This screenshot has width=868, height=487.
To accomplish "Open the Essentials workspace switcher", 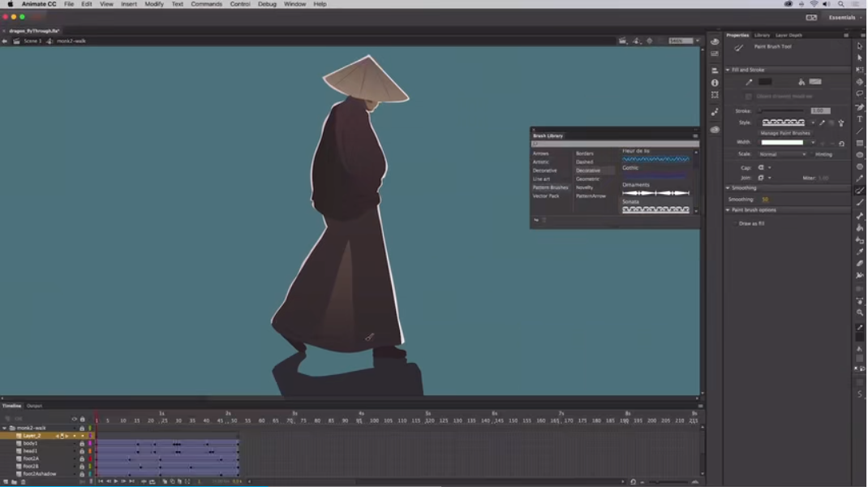I will click(840, 16).
